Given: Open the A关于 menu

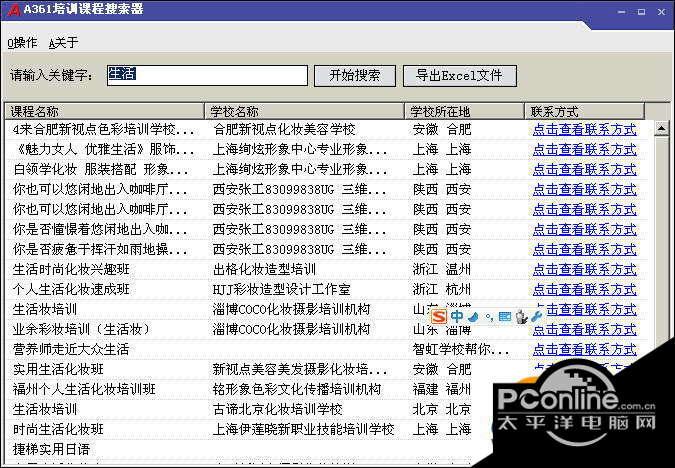Looking at the screenshot, I should 64,43.
